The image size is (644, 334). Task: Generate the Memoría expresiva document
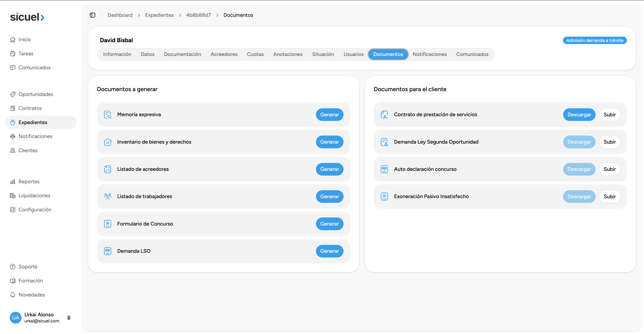(330, 115)
